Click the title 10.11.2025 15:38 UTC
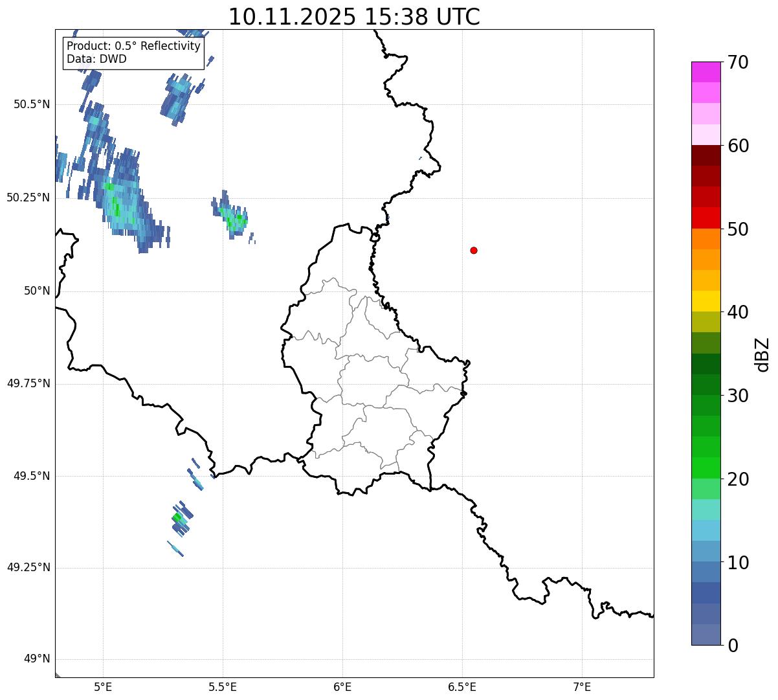The width and height of the screenshot is (778, 700). pyautogui.click(x=354, y=17)
